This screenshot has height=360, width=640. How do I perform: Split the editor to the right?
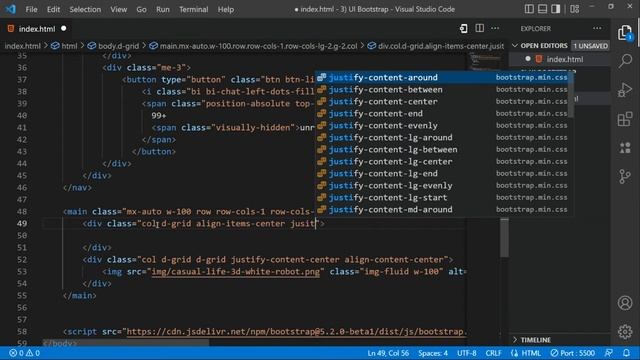point(480,29)
